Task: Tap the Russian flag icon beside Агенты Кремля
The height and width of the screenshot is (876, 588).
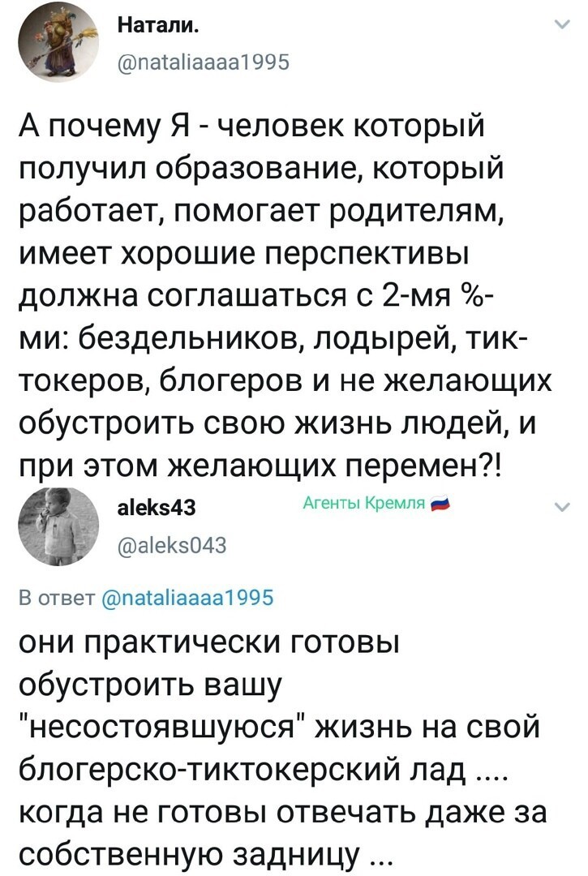Action: pyautogui.click(x=440, y=504)
